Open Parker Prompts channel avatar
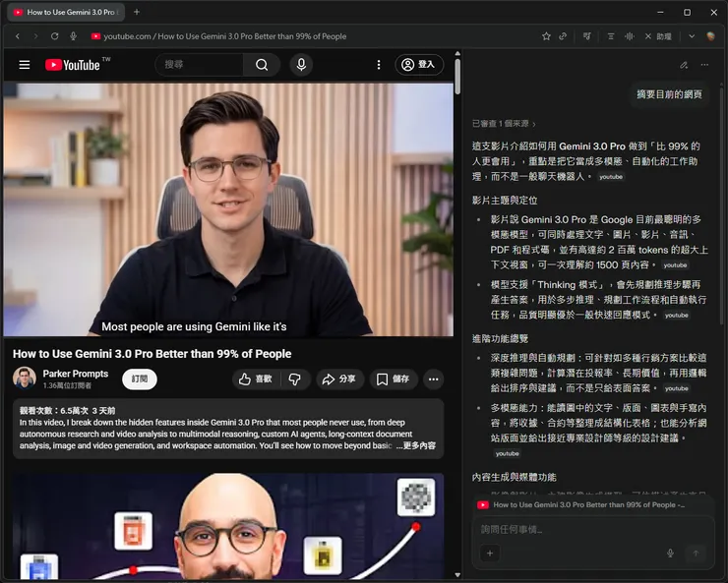This screenshot has width=728, height=583. click(25, 378)
